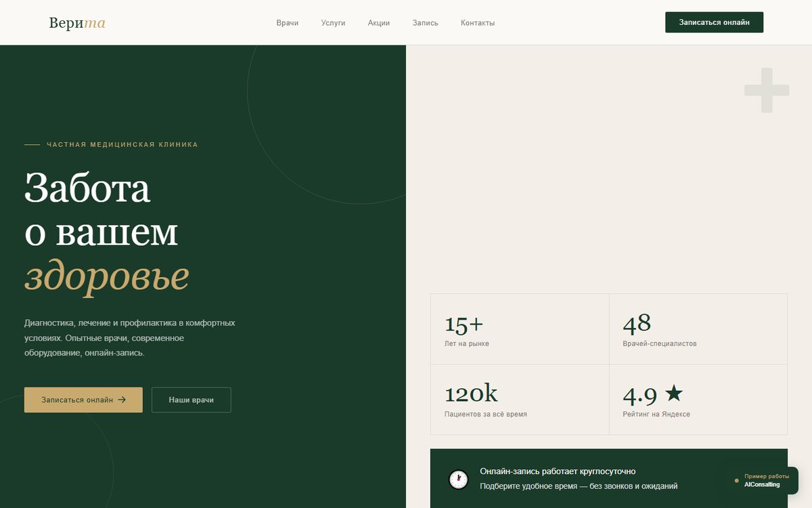The image size is (812, 508).
Task: Click the clock icon in the online-booking banner
Action: coord(459,480)
